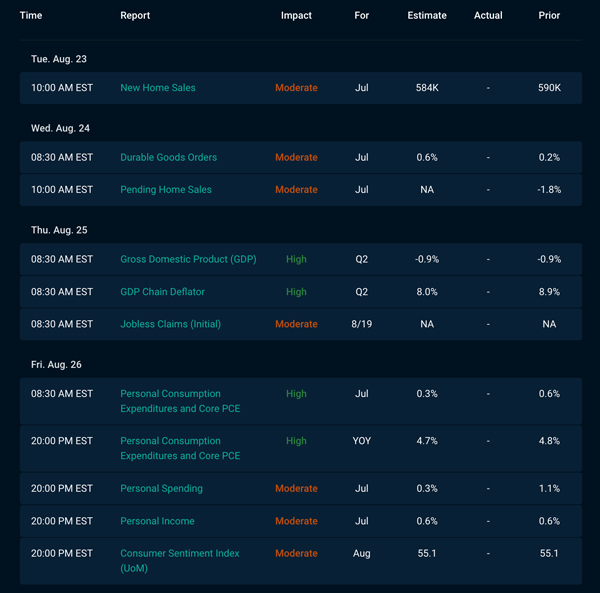The image size is (600, 593).
Task: Click the Time column header
Action: [31, 15]
